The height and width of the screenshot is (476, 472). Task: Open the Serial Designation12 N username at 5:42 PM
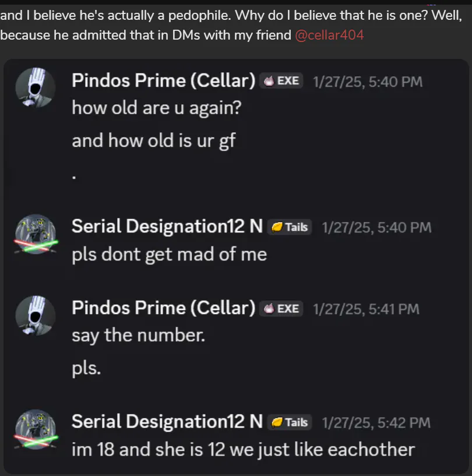click(167, 421)
